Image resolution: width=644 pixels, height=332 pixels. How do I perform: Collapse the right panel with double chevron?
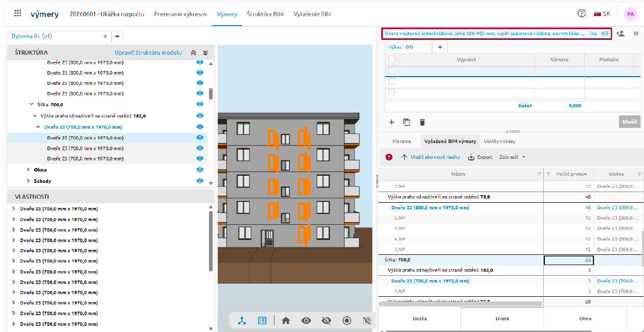(x=636, y=33)
